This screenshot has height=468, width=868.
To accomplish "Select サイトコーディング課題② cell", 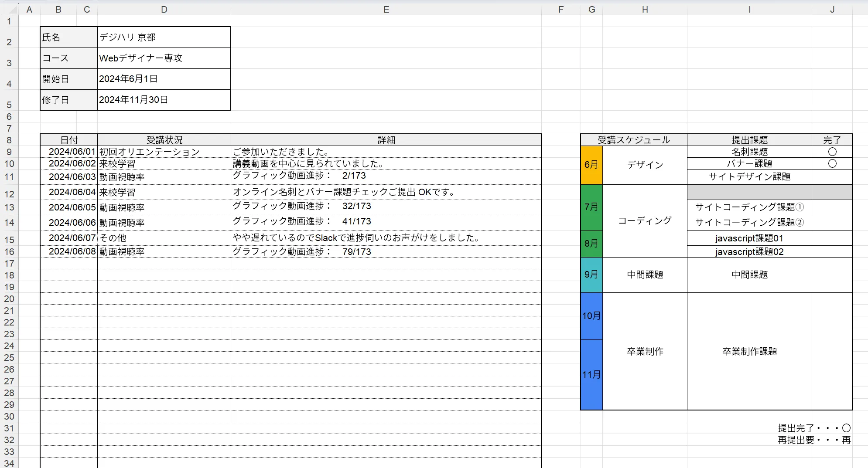I will [x=749, y=222].
